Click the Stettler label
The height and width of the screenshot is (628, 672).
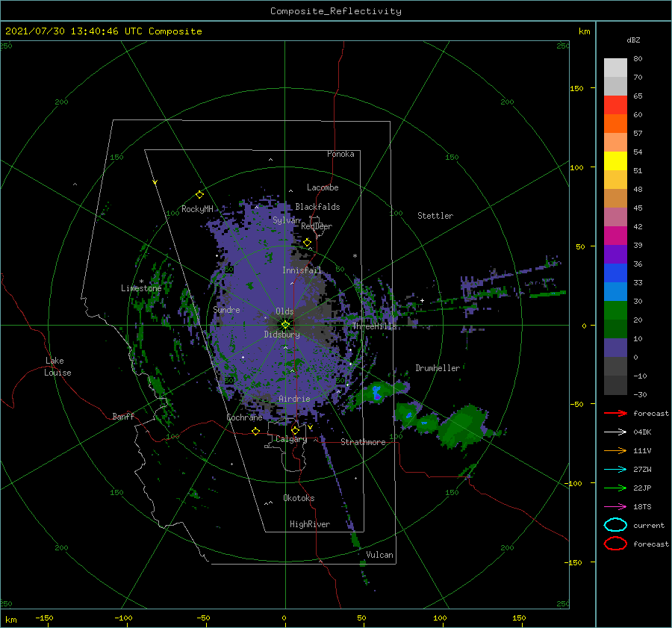[x=435, y=216]
